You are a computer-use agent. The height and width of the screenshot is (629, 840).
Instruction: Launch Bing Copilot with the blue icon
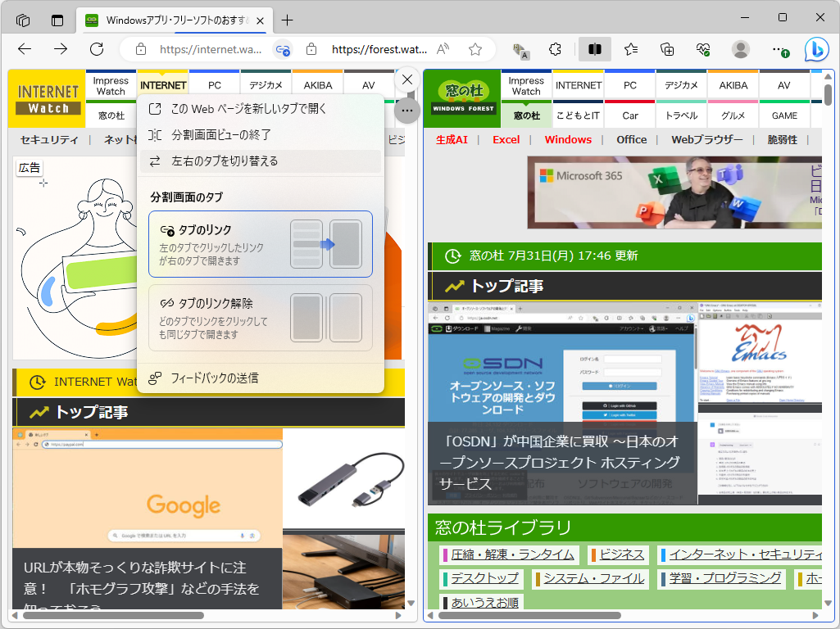816,50
